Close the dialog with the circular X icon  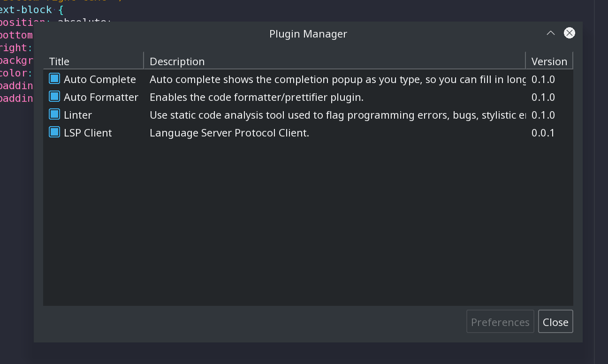570,33
